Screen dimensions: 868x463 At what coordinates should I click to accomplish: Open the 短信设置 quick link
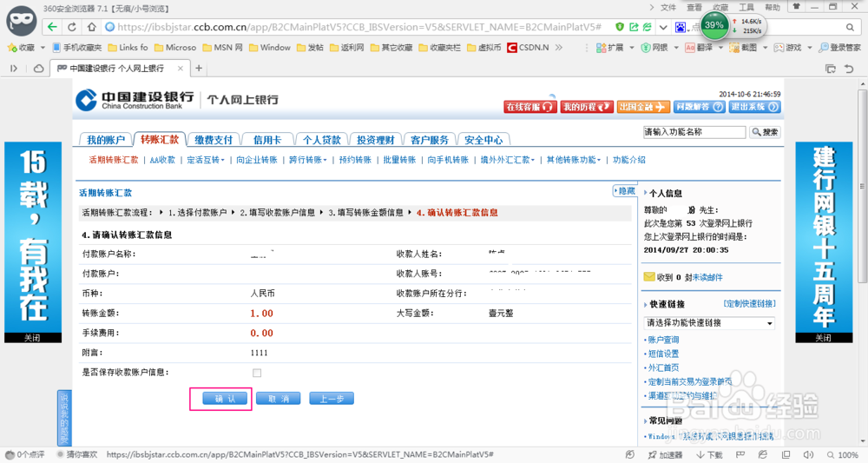[x=663, y=354]
